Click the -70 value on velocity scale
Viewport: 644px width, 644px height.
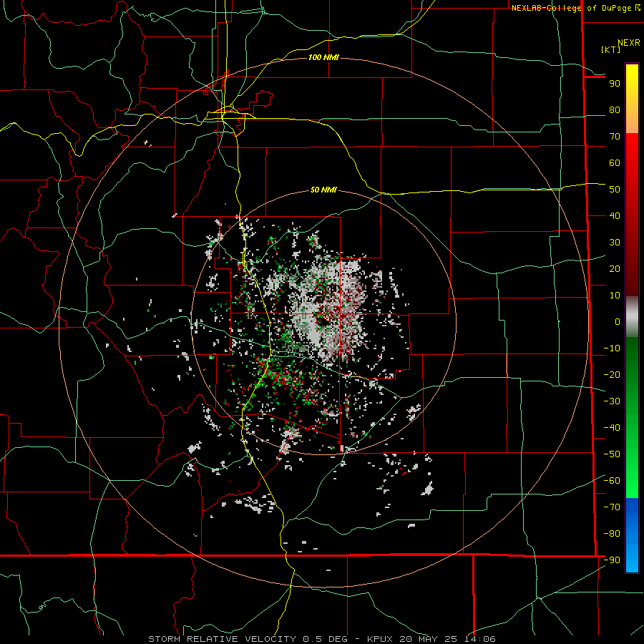[x=612, y=507]
